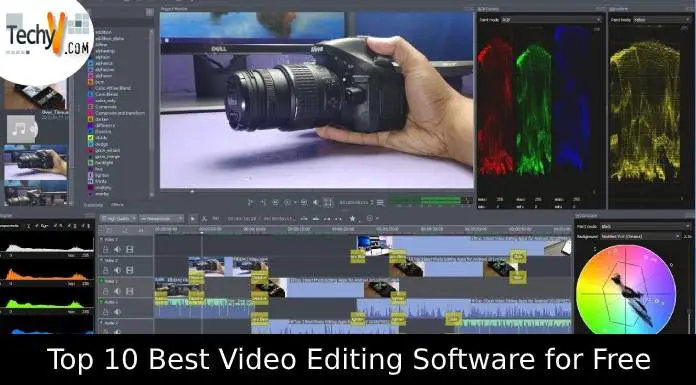Open Vectorscope Background dropdown
The width and height of the screenshot is (696, 385).
[x=641, y=236]
